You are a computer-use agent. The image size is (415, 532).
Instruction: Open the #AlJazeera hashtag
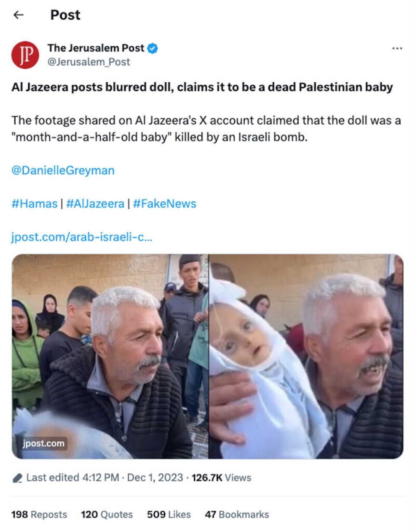click(x=95, y=204)
